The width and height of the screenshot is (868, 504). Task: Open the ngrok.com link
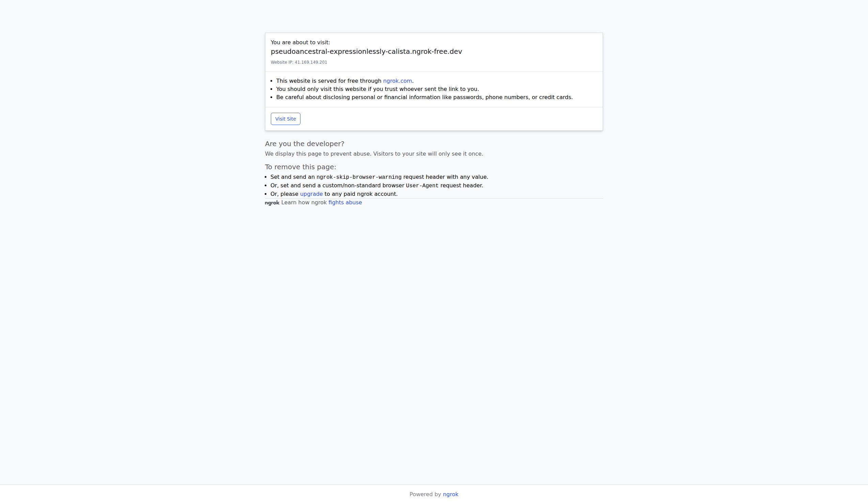[x=397, y=81]
